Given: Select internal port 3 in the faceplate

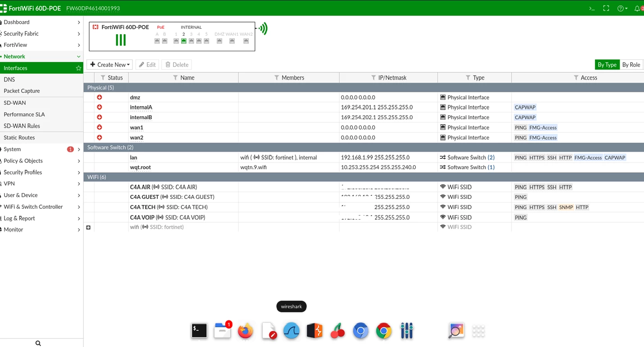Looking at the screenshot, I should [192, 41].
